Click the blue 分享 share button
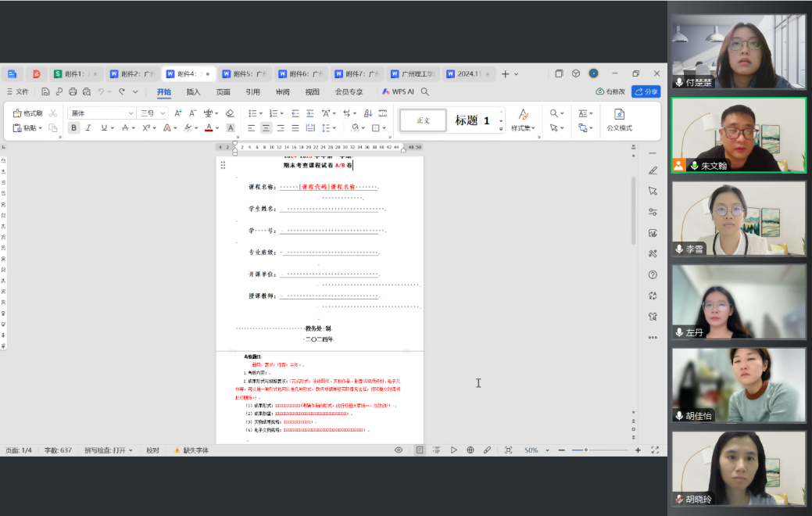This screenshot has height=516, width=812. coord(646,91)
